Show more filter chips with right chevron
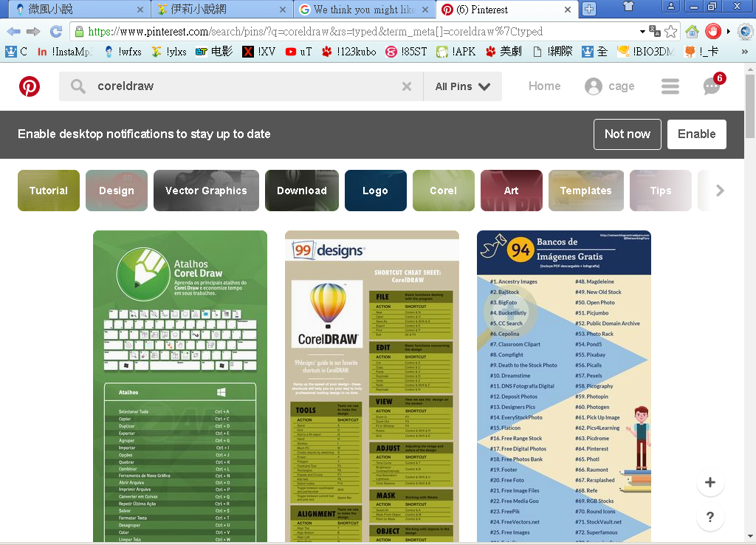This screenshot has width=756, height=545. [720, 191]
